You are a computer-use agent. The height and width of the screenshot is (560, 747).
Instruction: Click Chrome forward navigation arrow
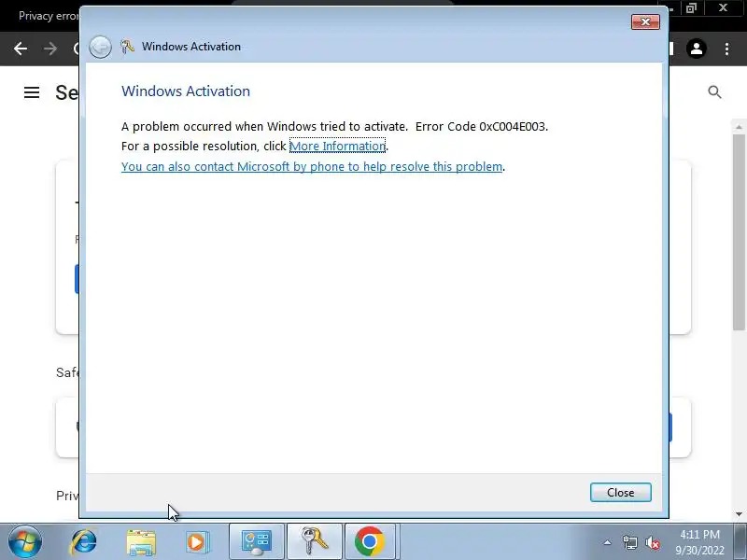pyautogui.click(x=50, y=49)
